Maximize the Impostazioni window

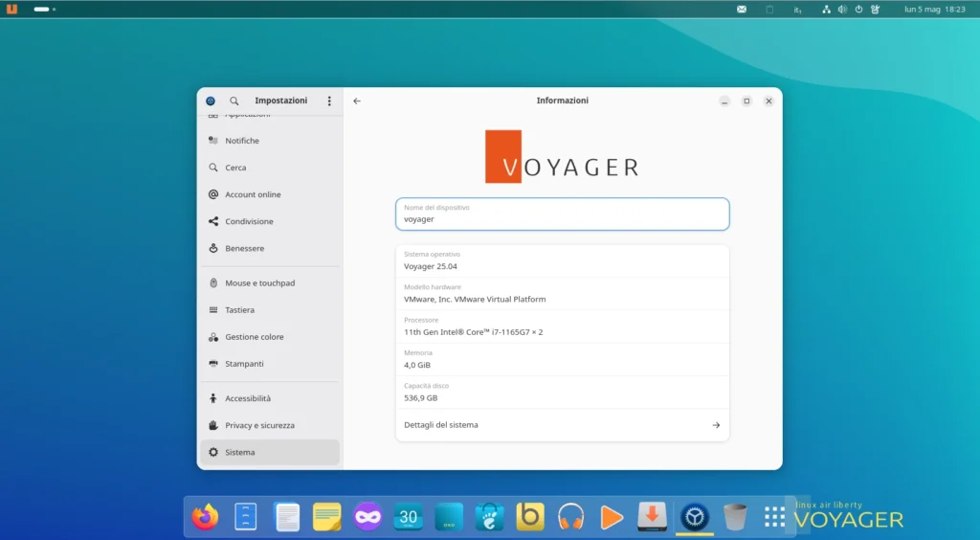746,101
